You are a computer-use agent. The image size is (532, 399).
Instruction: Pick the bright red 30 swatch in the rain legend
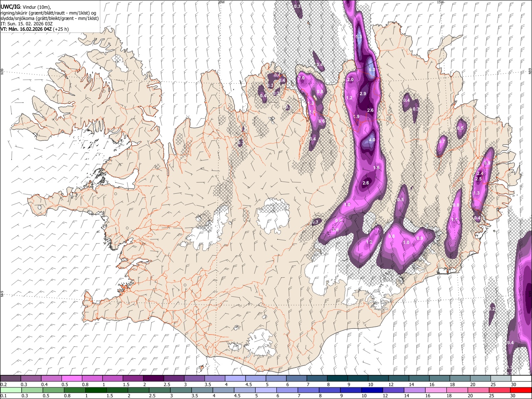point(521,390)
